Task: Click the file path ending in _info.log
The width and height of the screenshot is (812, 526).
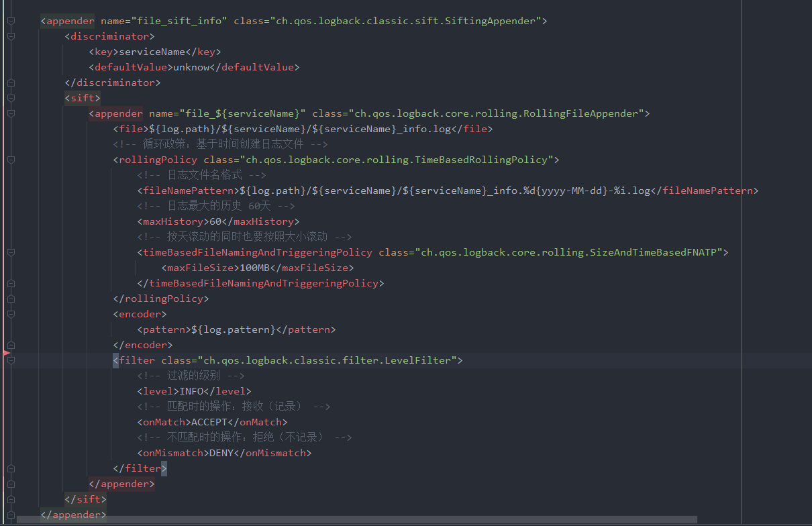Action: tap(300, 129)
